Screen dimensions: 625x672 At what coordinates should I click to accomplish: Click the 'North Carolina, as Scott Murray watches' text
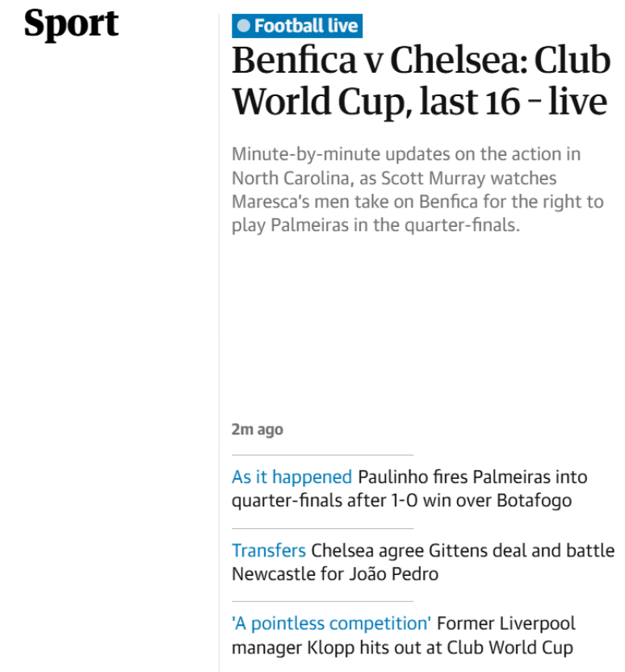click(394, 178)
